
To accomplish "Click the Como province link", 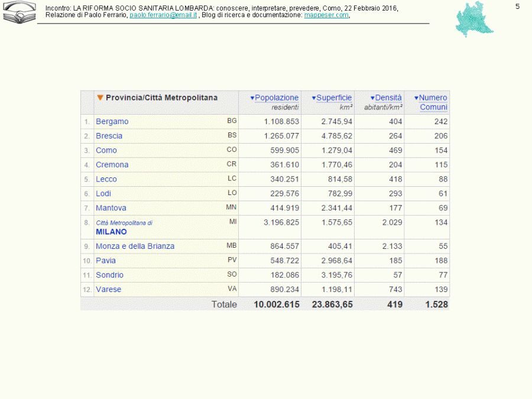I will [x=106, y=150].
